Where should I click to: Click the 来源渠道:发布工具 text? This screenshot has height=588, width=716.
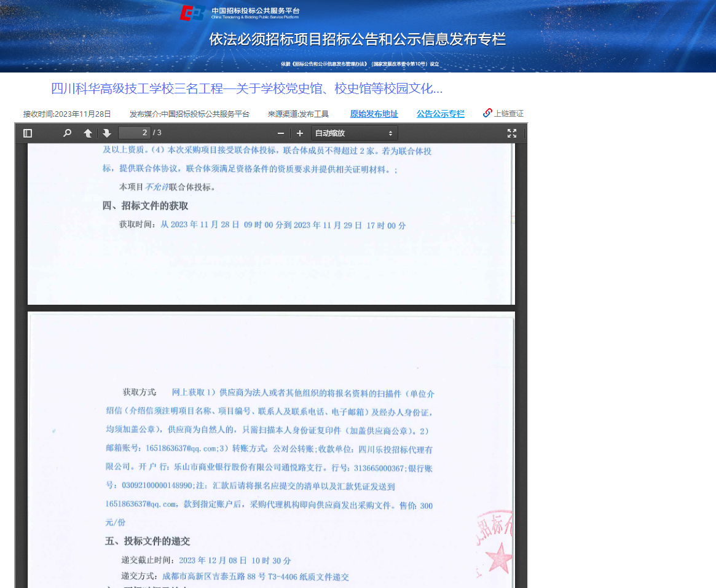pos(298,114)
